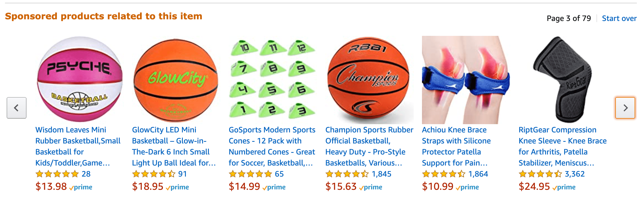
Task: Go to previous carousel page arrow
Action: 17,108
